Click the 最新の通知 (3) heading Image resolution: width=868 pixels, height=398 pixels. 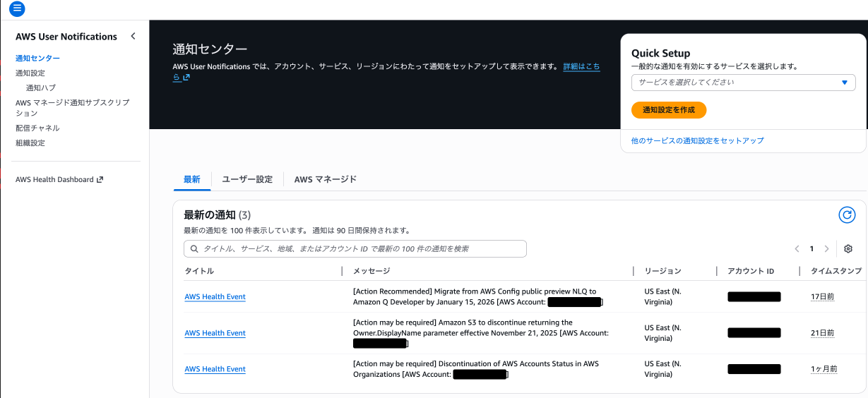(x=217, y=215)
